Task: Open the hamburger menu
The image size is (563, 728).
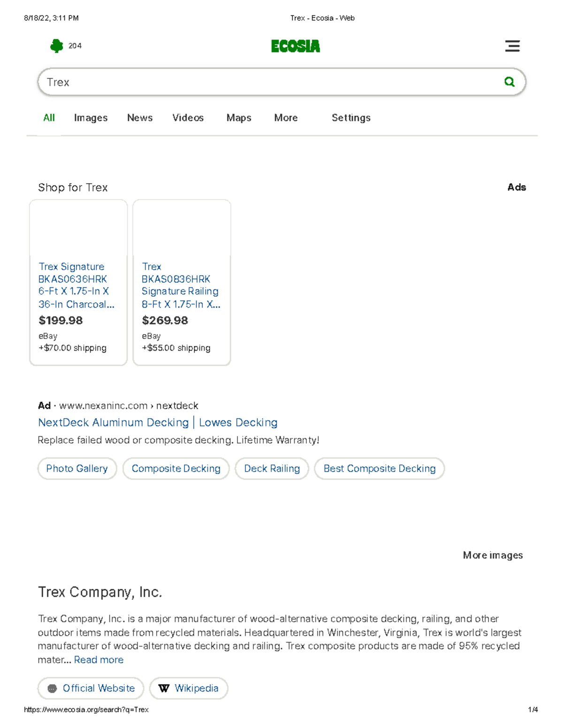Action: [512, 45]
